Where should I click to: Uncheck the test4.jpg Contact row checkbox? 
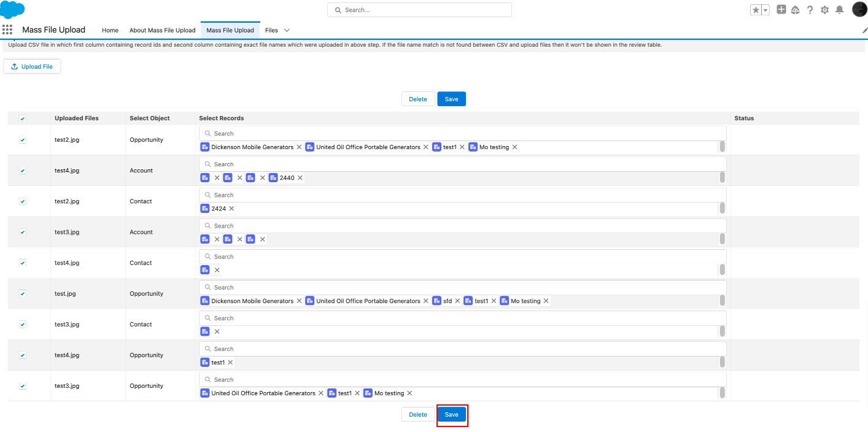click(x=23, y=263)
